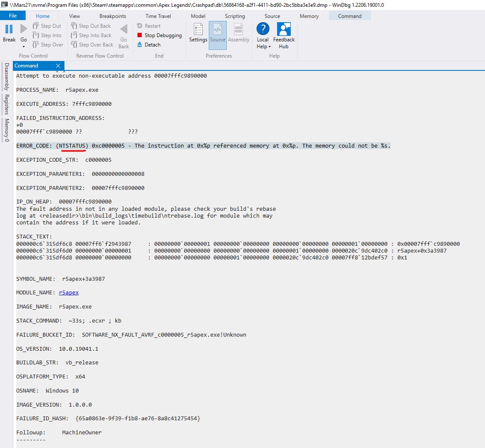Click the stack row starting 000000c6`315df6d8
The image size is (485, 448).
coord(212,258)
